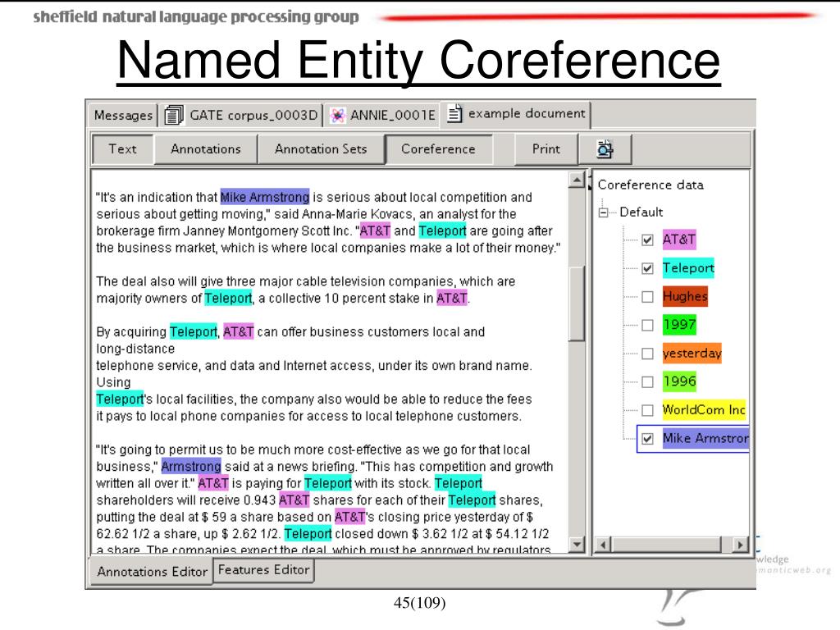Switch to GATE corpus_0003D tab
The image size is (840, 630).
pyautogui.click(x=242, y=115)
